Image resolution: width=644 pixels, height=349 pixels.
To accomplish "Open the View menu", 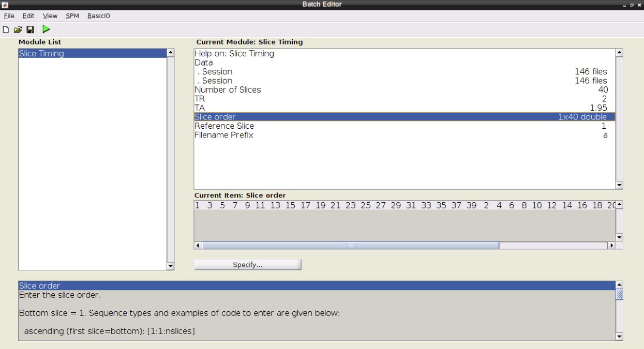I will tap(50, 16).
